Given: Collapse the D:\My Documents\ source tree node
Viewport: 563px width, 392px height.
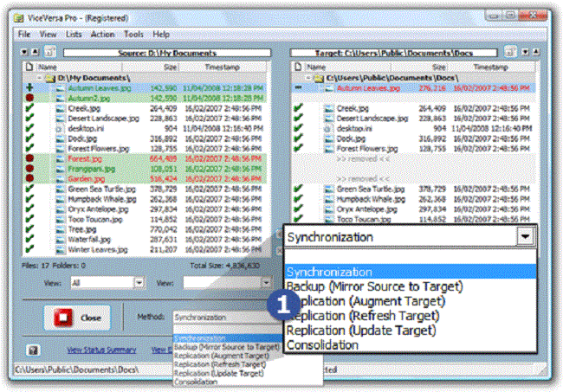Looking at the screenshot, I should pos(40,78).
